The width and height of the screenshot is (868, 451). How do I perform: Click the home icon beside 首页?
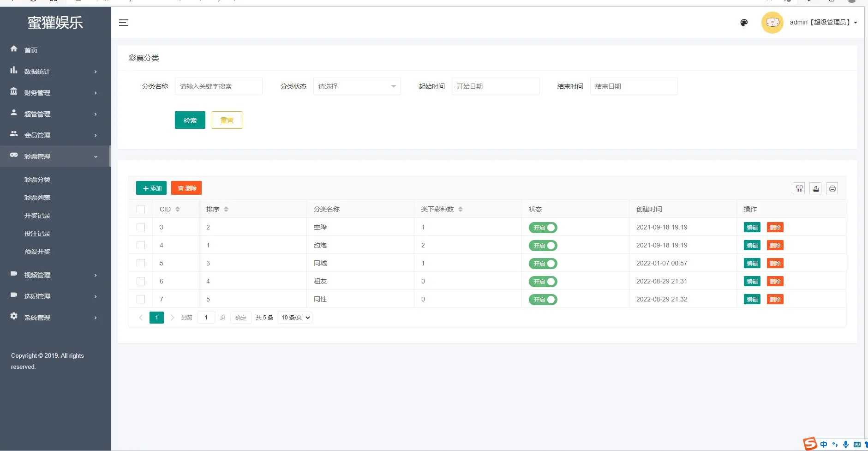[x=14, y=49]
